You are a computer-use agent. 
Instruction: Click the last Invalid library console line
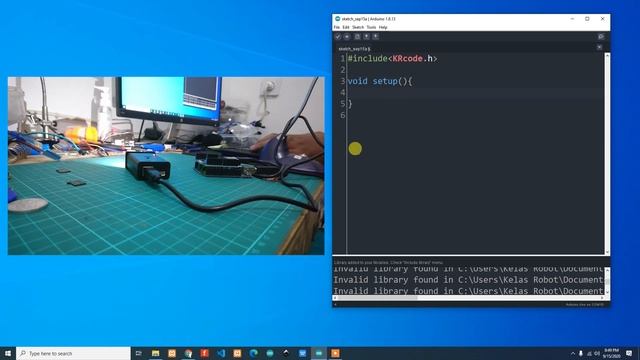click(468, 291)
